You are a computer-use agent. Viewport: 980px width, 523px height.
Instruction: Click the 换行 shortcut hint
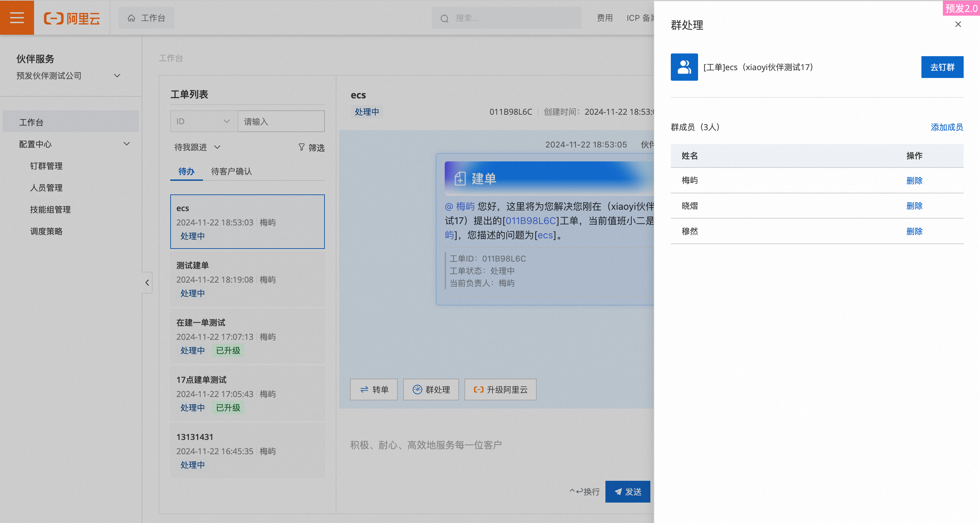coord(585,492)
